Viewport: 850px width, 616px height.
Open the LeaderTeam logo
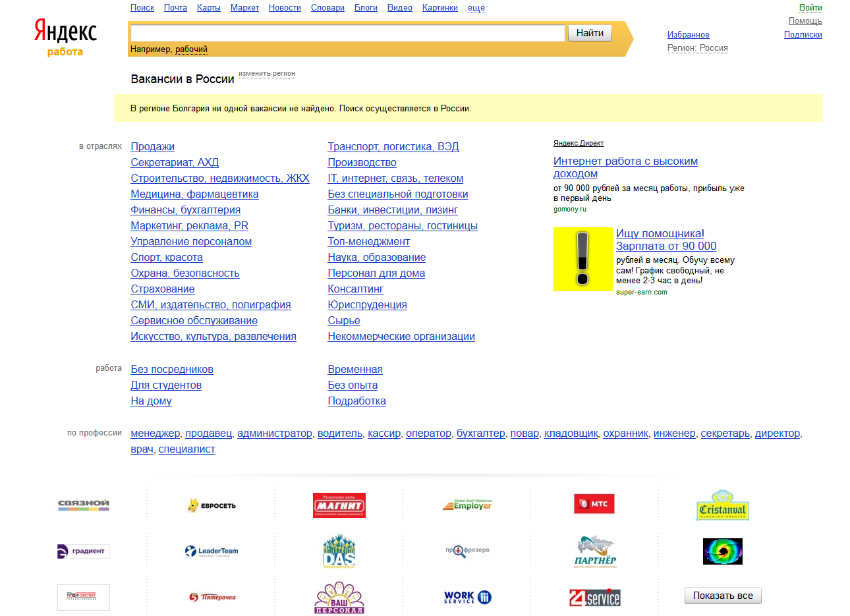(212, 551)
